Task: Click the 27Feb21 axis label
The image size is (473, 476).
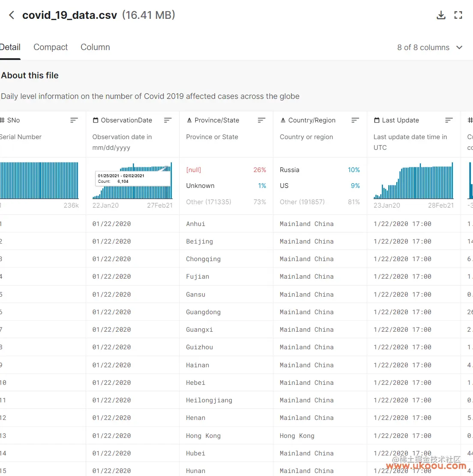Action: (x=160, y=205)
